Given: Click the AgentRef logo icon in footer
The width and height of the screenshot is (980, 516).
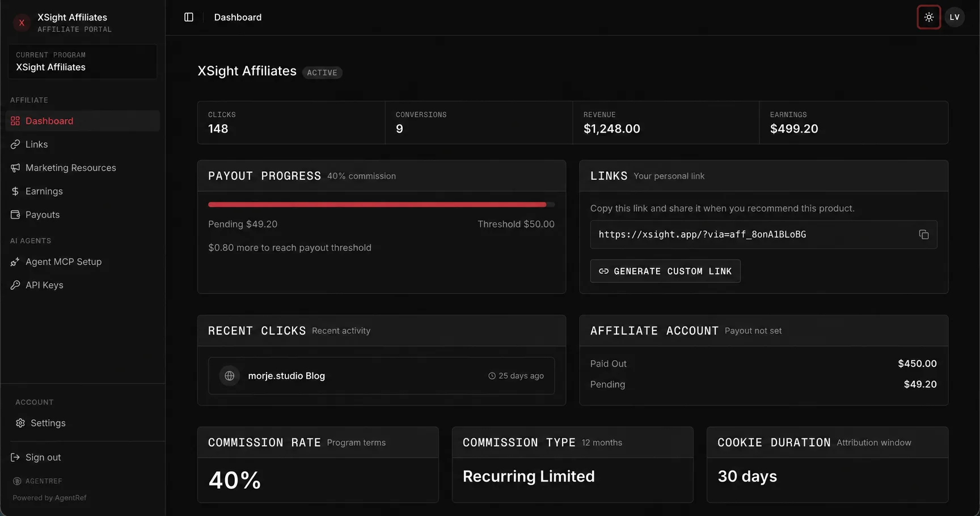Looking at the screenshot, I should 17,481.
